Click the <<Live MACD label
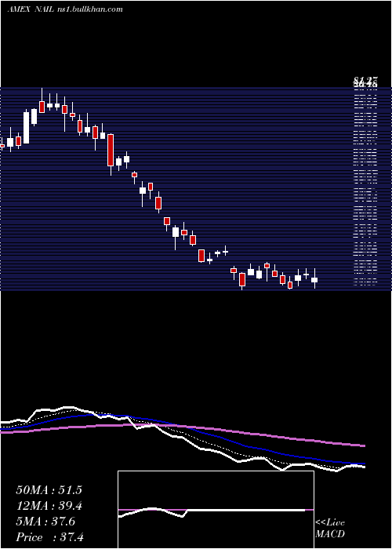Image resolution: width=392 pixels, height=549 pixels. click(330, 529)
